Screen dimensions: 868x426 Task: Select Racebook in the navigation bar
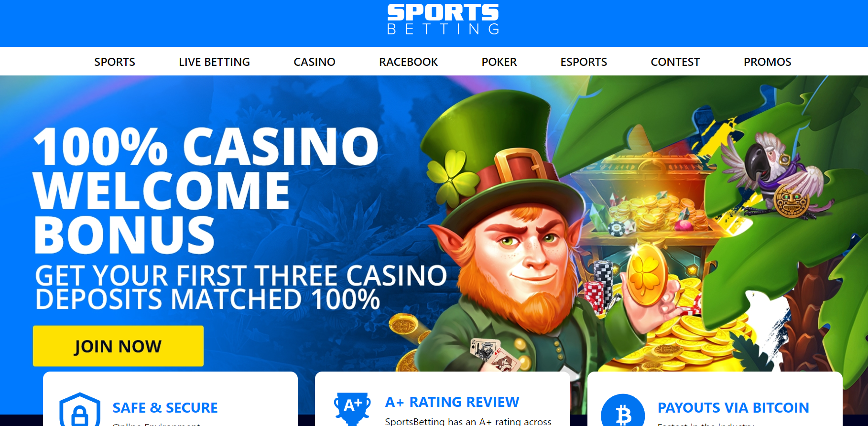(408, 62)
